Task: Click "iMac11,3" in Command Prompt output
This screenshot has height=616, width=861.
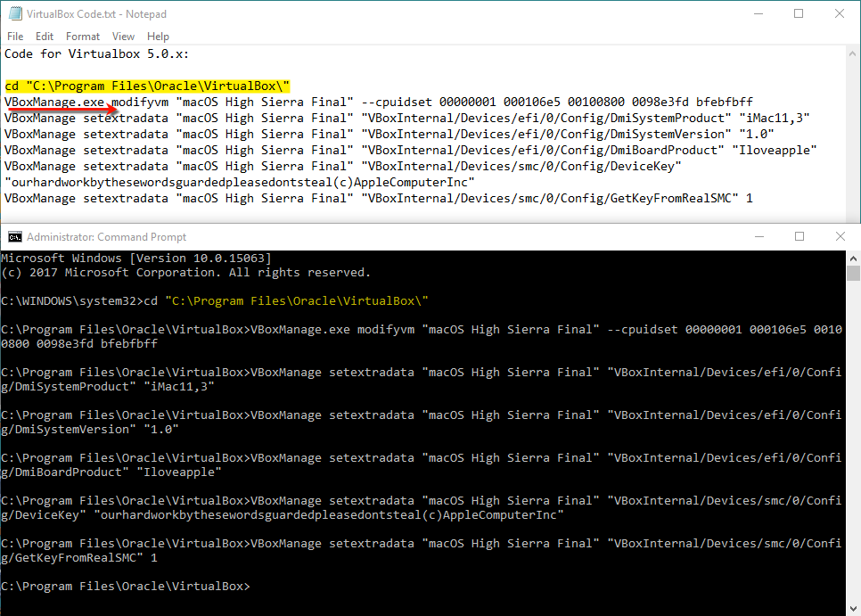Action: coord(179,387)
